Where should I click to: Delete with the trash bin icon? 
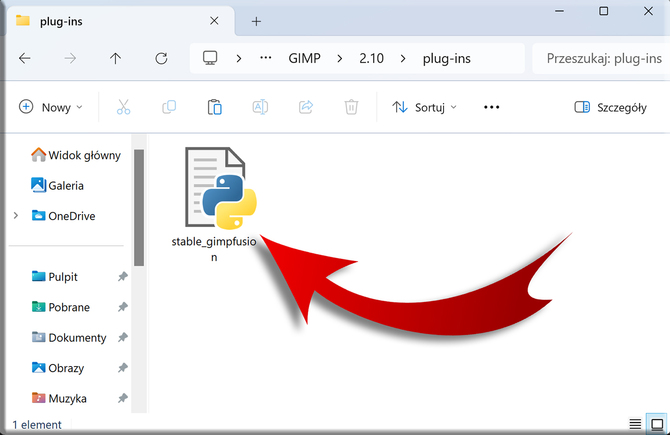click(x=351, y=107)
